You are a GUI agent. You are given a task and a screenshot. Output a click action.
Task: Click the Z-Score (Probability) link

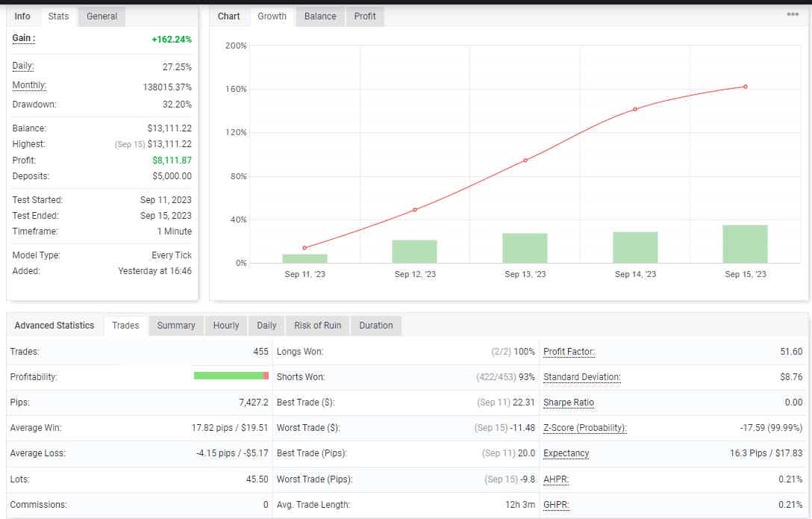(584, 428)
